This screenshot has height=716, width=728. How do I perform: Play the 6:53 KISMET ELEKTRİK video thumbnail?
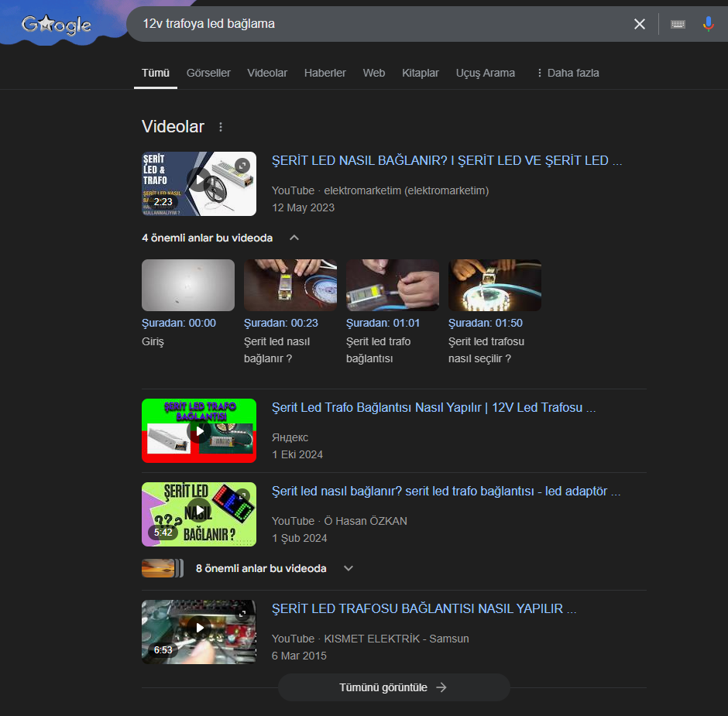coord(199,632)
